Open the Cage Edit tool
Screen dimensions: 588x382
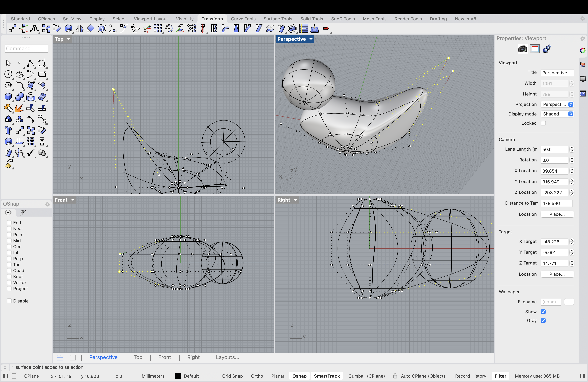pyautogui.click(x=292, y=29)
